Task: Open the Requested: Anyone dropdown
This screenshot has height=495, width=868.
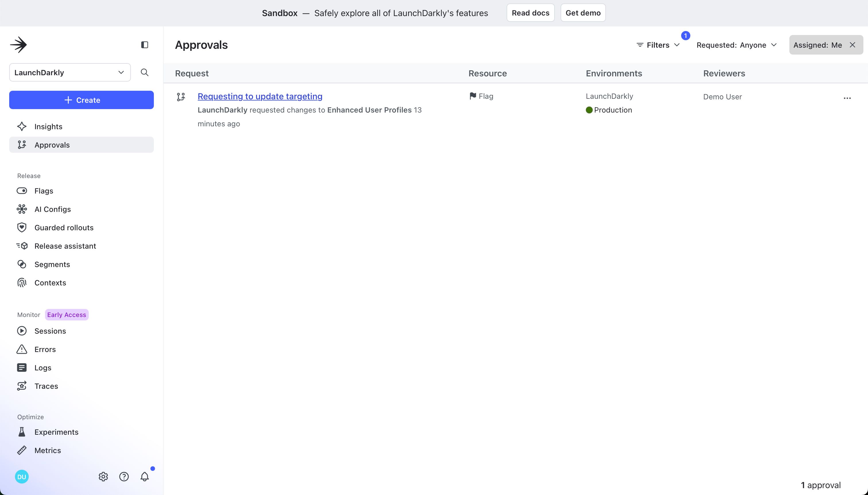Action: coord(737,45)
